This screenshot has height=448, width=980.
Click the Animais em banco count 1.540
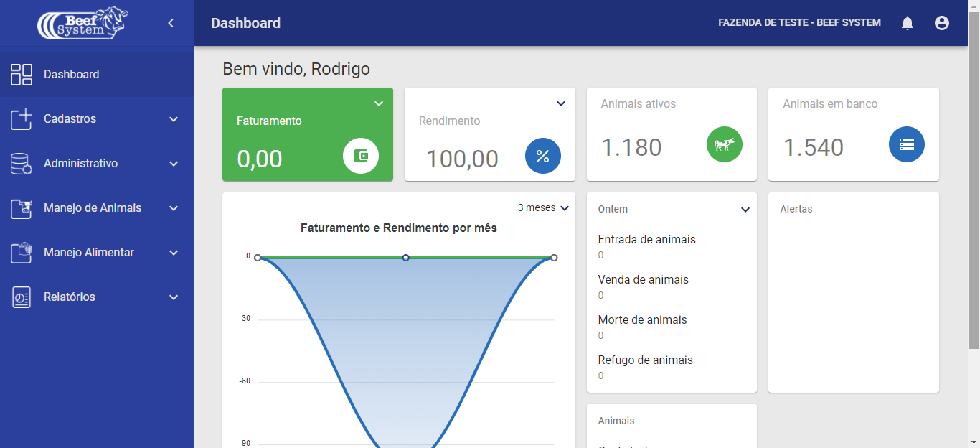(814, 147)
